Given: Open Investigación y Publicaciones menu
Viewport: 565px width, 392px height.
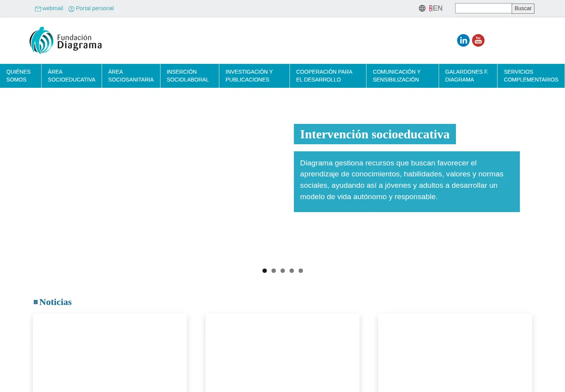Looking at the screenshot, I should [x=254, y=76].
